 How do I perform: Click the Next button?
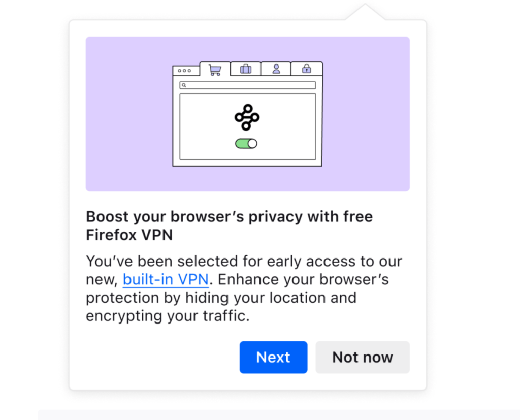click(x=273, y=357)
